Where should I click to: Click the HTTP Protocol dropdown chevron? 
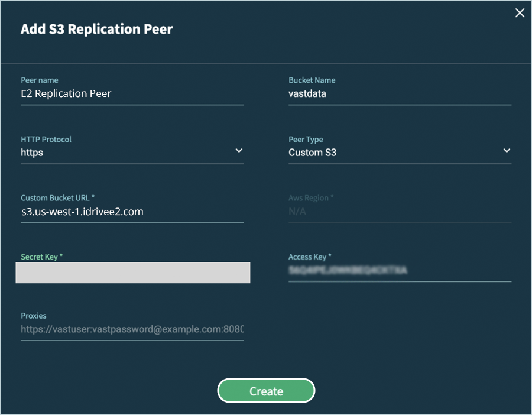tap(239, 151)
